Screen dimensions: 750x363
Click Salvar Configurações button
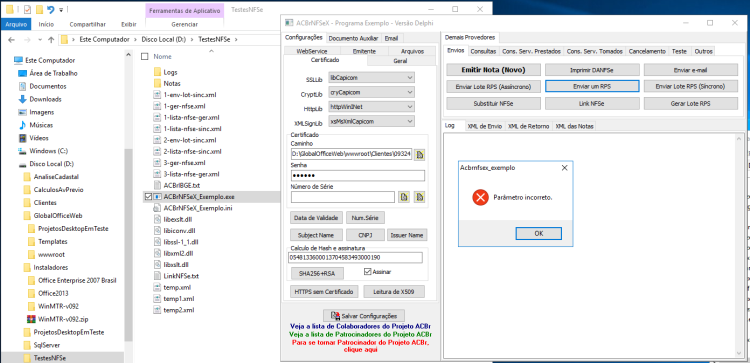point(364,316)
